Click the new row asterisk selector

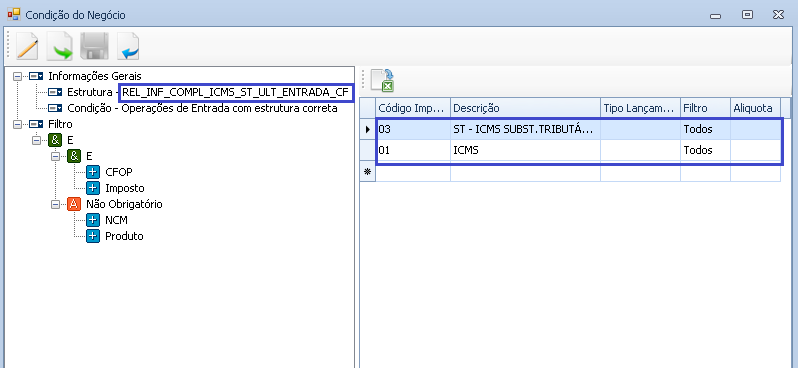pos(367,172)
